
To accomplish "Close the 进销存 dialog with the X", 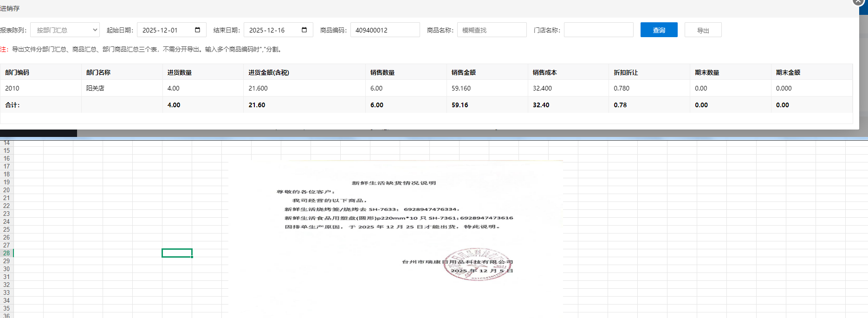I will coord(858,2).
